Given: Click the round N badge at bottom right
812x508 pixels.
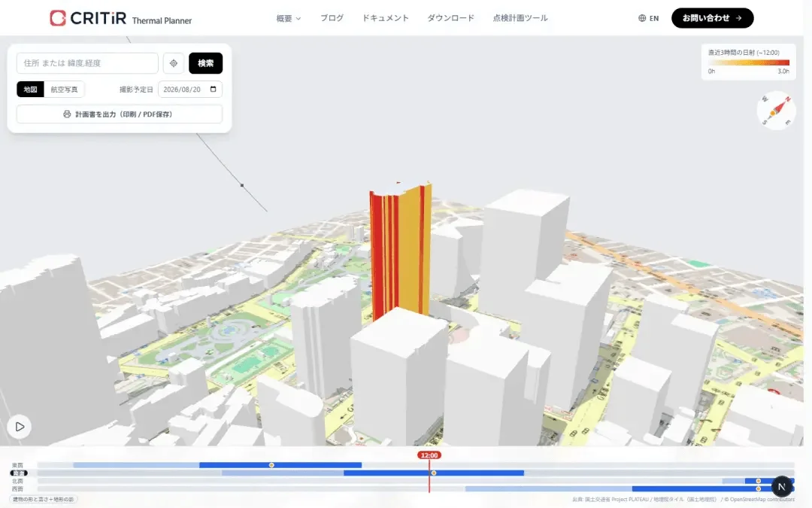Looking at the screenshot, I should pyautogui.click(x=782, y=487).
